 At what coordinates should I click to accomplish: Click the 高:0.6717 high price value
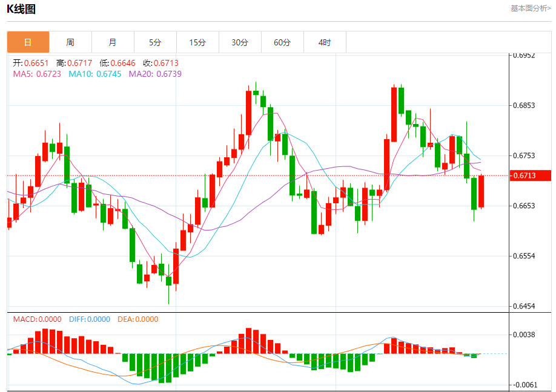(x=74, y=63)
